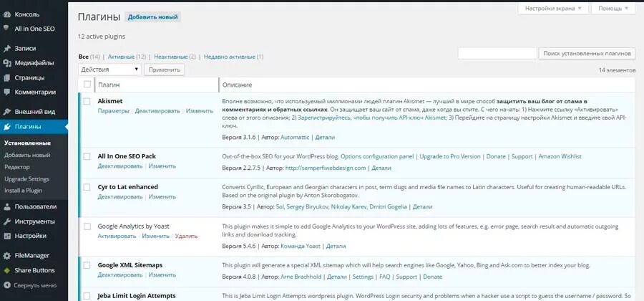Open Options configuration panel link

[376, 156]
